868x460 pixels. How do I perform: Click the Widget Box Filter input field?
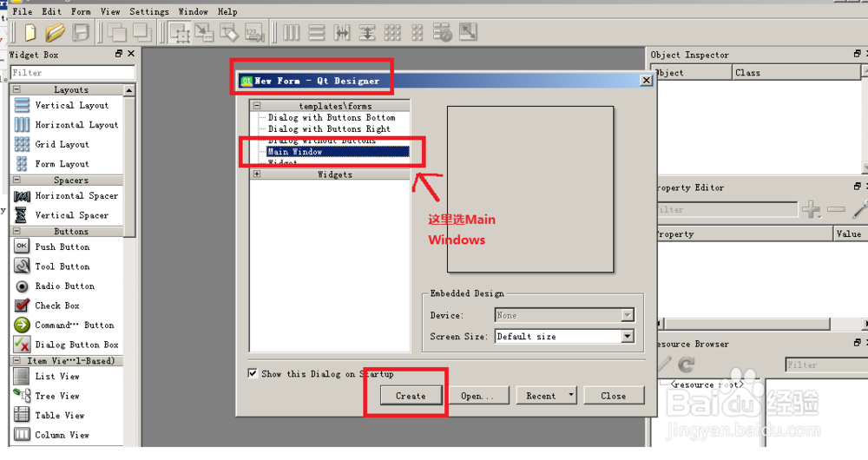(x=73, y=73)
